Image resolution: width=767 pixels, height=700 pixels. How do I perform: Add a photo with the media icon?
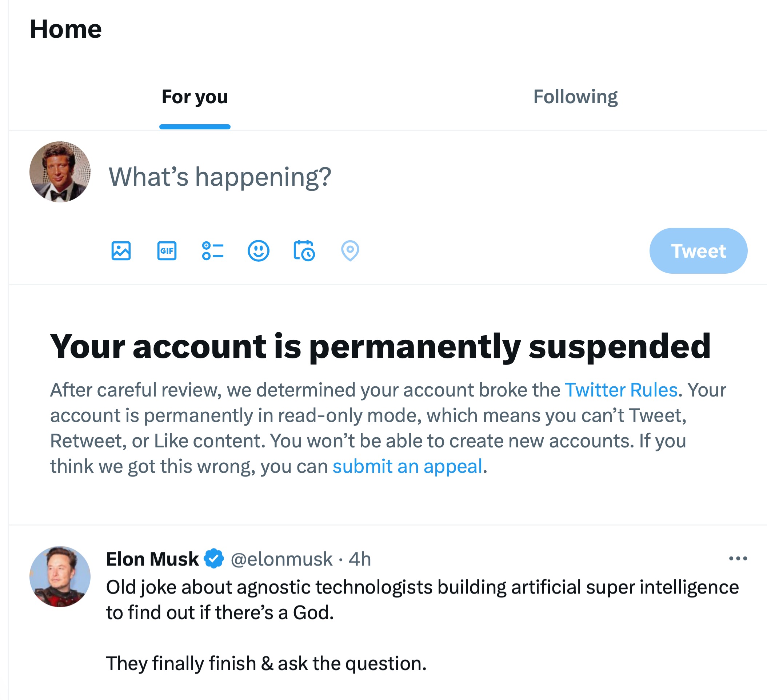pos(121,251)
